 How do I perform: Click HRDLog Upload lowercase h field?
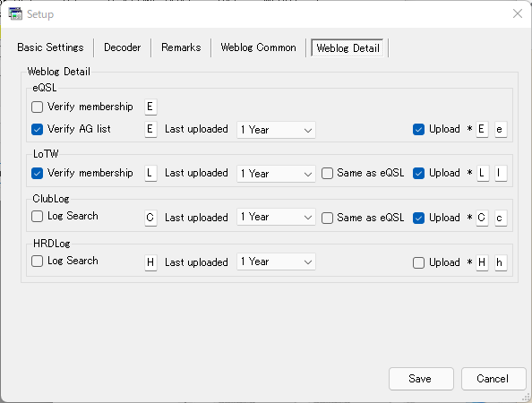point(501,262)
